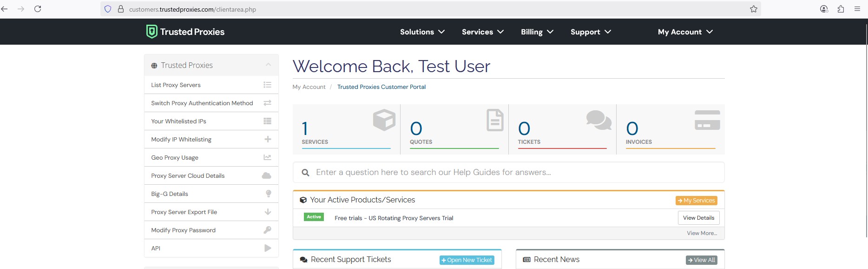868x269 pixels.
Task: Click the list icon beside List Proxy Servers
Action: click(267, 85)
